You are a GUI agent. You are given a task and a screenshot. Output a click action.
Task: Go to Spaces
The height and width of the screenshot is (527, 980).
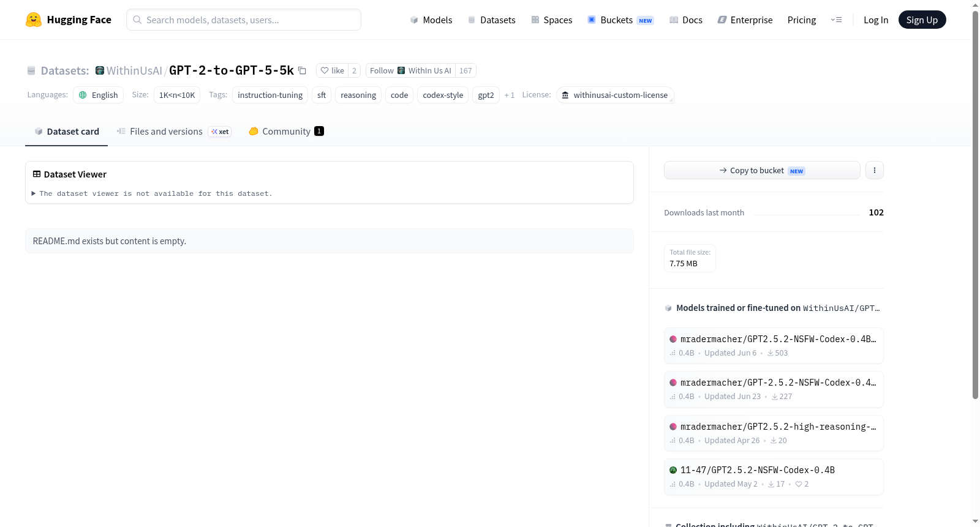(552, 20)
